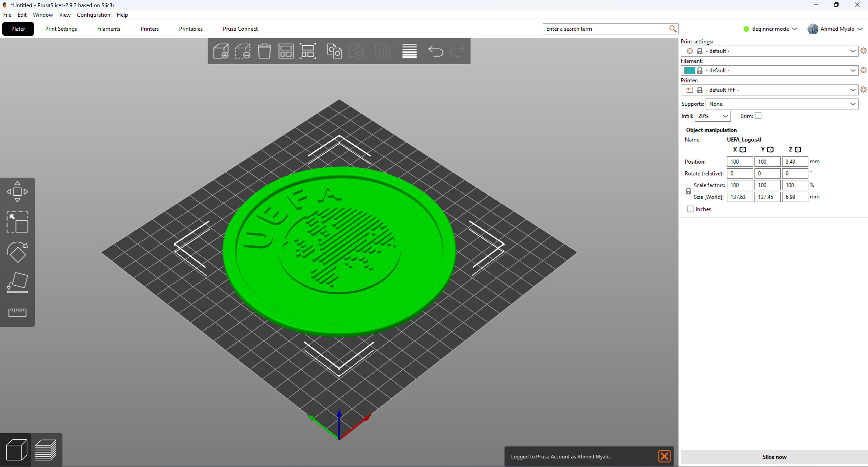Click the search magnifier icon
Image resolution: width=868 pixels, height=467 pixels.
click(x=673, y=29)
